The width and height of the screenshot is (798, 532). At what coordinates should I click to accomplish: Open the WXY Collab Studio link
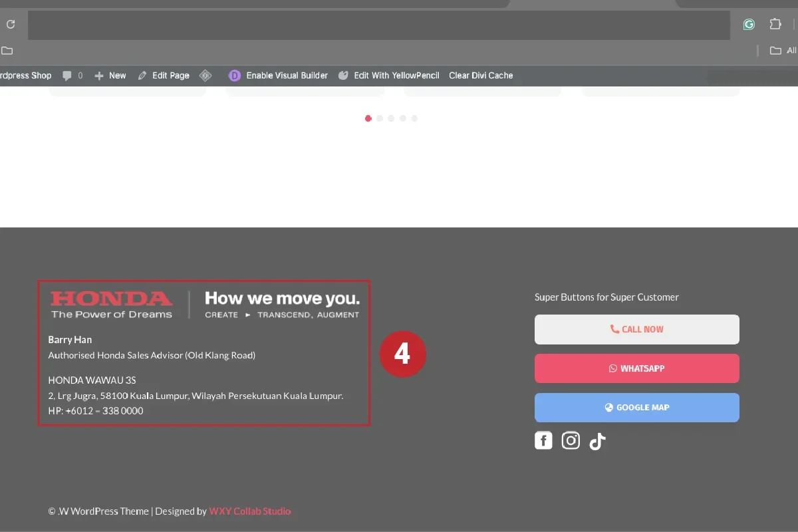(249, 511)
